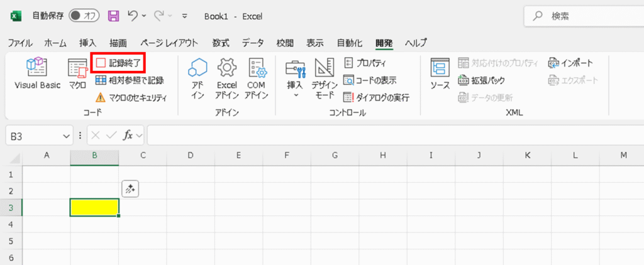
Task: Expand the dropdown next to fx
Action: 140,136
